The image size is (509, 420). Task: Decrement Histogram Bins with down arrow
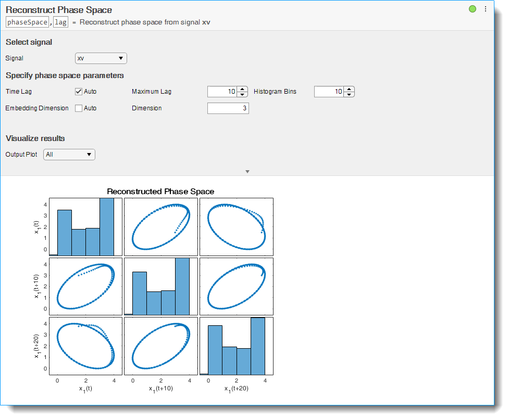348,94
